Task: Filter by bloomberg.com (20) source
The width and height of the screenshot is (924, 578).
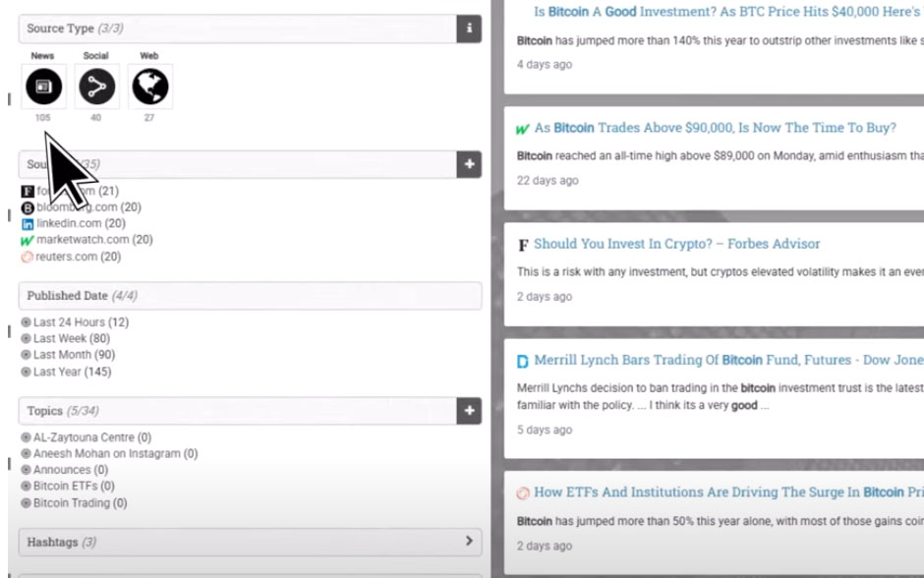Action: tap(88, 206)
